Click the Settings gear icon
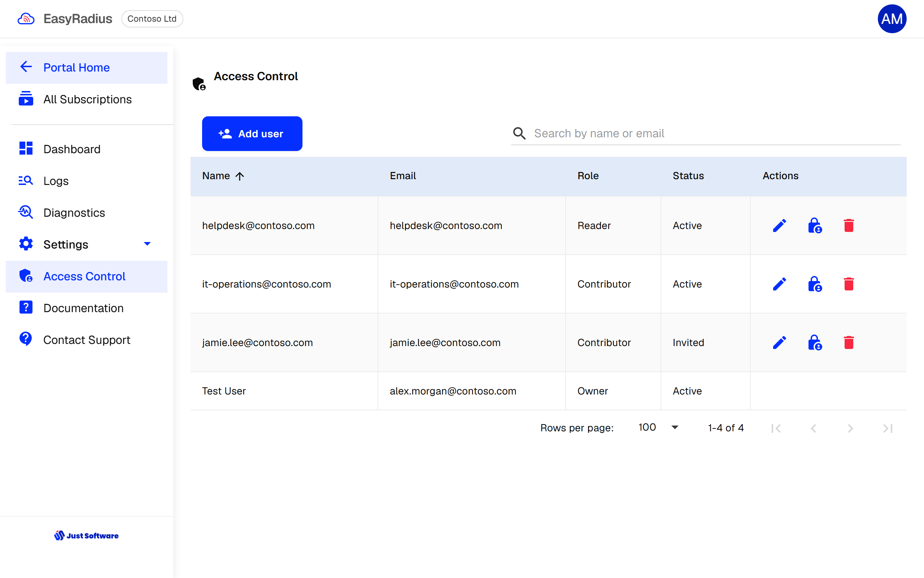924x578 pixels. [26, 244]
